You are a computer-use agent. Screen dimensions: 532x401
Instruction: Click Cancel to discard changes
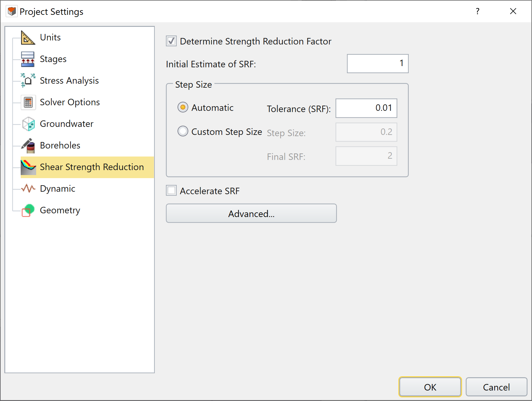pyautogui.click(x=496, y=387)
